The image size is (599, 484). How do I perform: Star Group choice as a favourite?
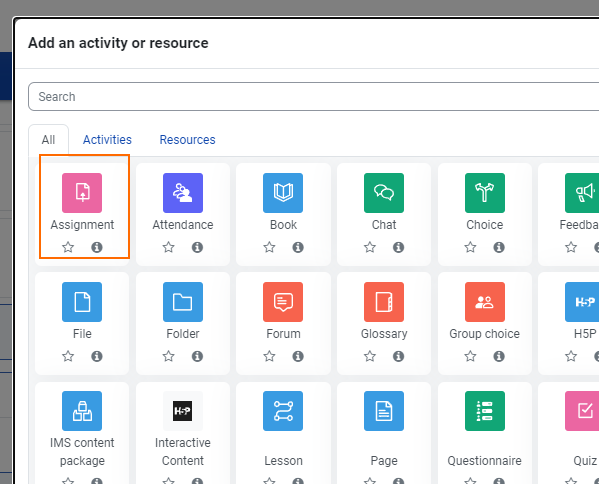tap(470, 356)
